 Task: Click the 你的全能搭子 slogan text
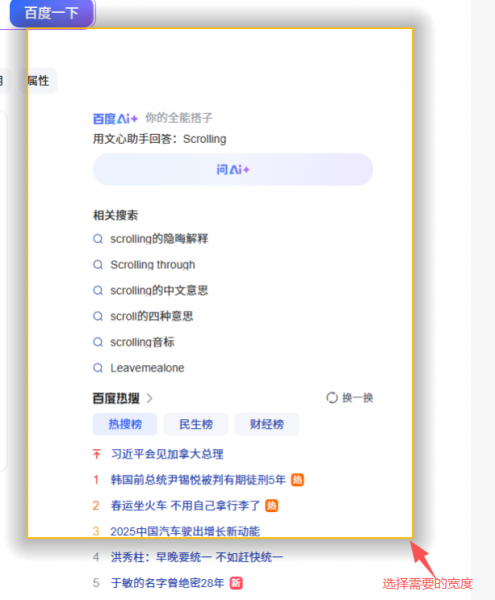point(179,118)
